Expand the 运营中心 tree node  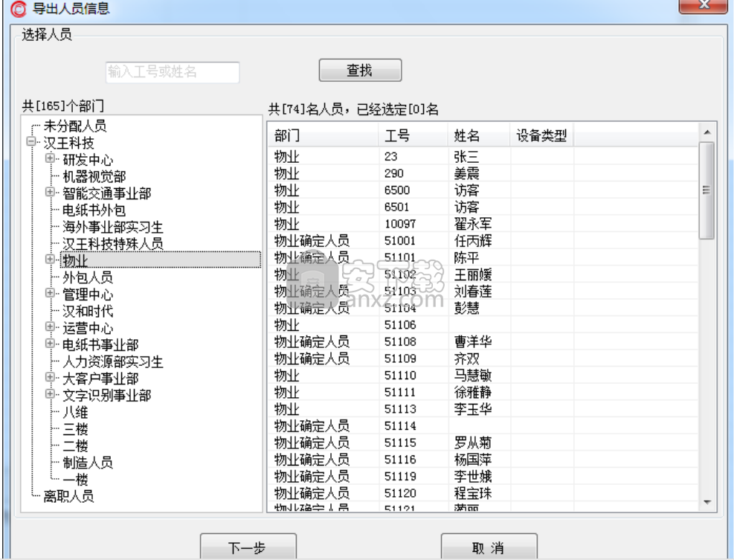(x=50, y=326)
